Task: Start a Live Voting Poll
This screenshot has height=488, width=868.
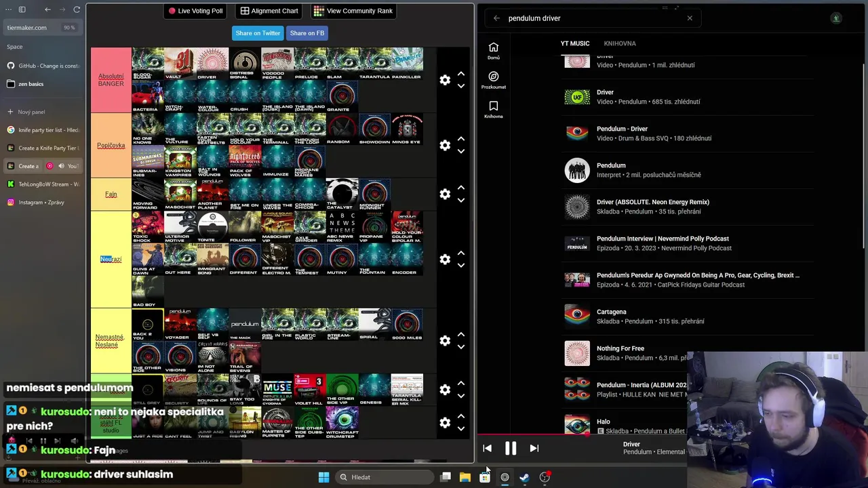Action: 195,11
